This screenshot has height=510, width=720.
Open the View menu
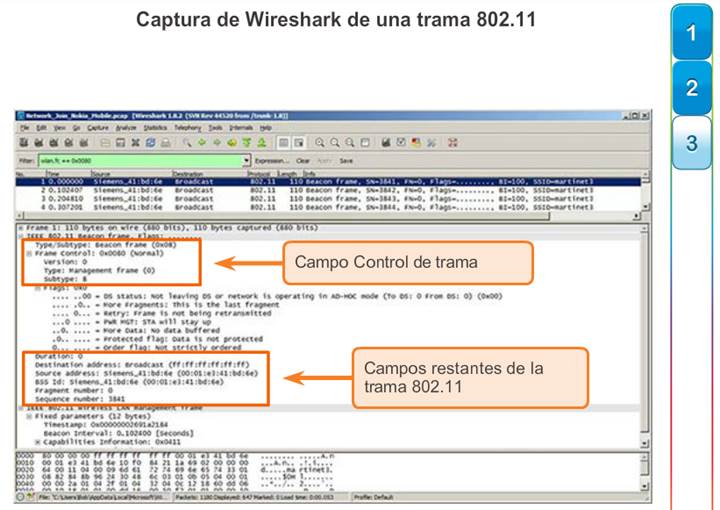(x=60, y=128)
